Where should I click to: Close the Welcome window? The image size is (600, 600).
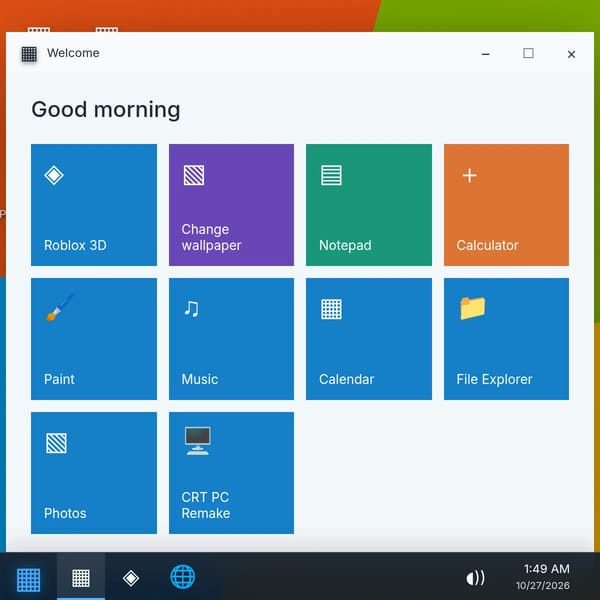(x=571, y=54)
